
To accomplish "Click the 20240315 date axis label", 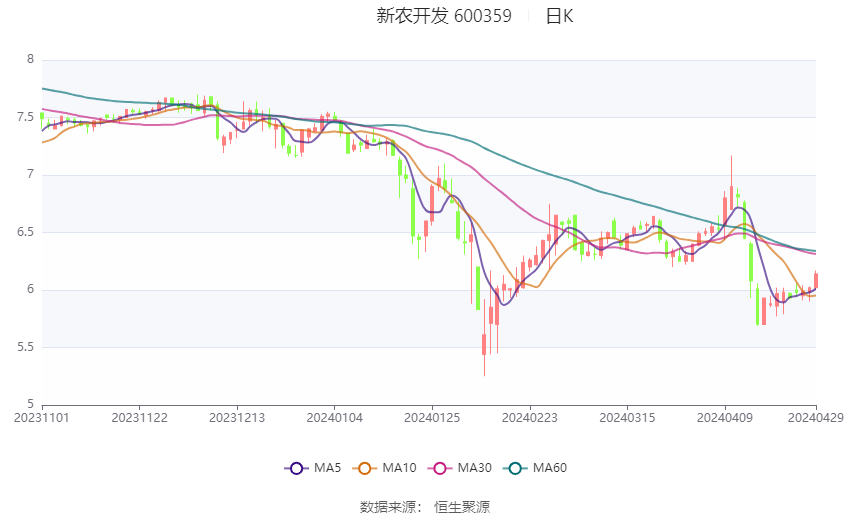I will 627,418.
